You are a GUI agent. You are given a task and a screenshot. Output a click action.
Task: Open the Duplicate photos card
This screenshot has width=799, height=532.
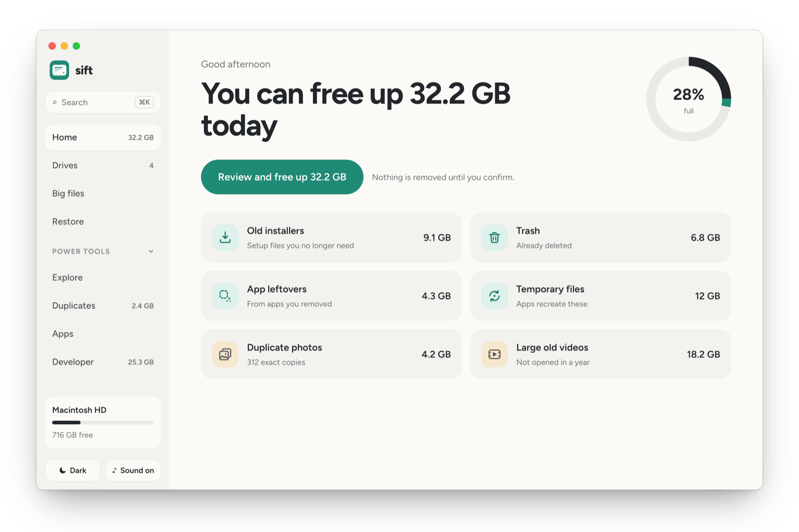[332, 354]
